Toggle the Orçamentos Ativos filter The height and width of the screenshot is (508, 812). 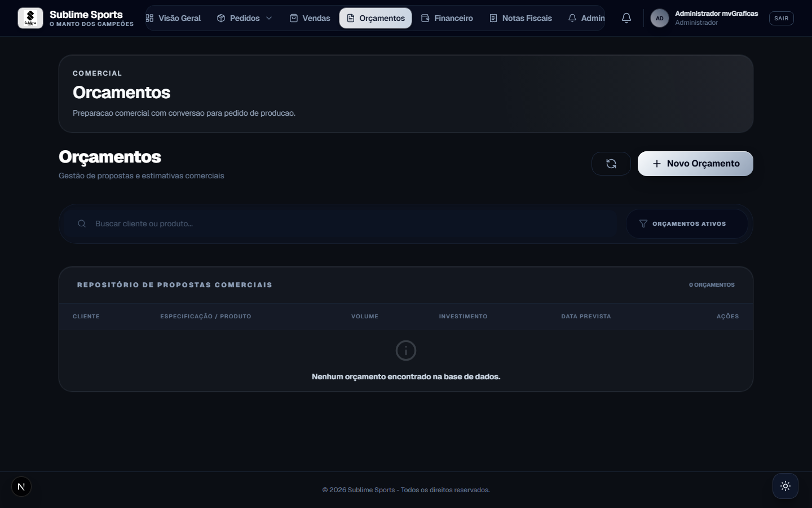[x=687, y=224]
